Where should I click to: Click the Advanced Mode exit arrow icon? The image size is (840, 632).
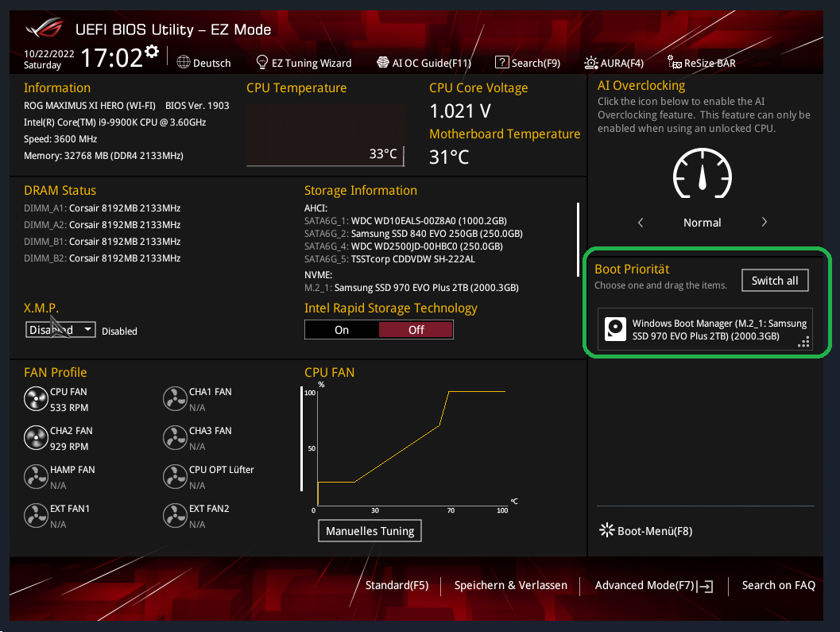click(x=705, y=587)
